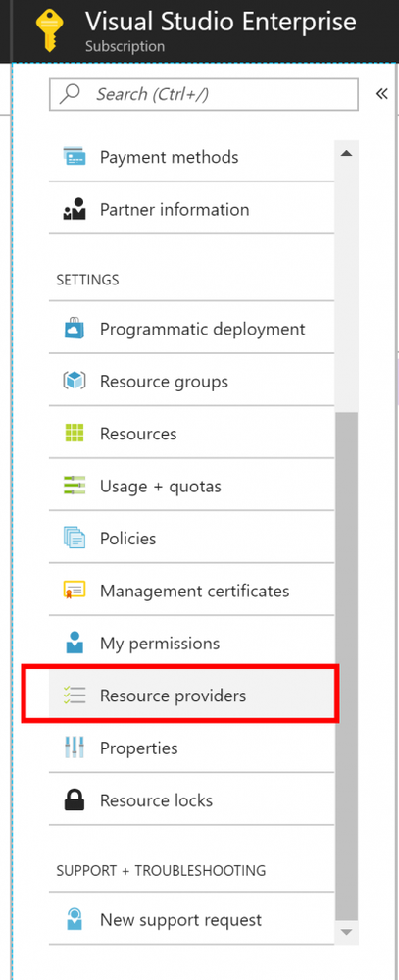Click the scrollbar down arrow
This screenshot has width=399, height=980.
[x=346, y=932]
